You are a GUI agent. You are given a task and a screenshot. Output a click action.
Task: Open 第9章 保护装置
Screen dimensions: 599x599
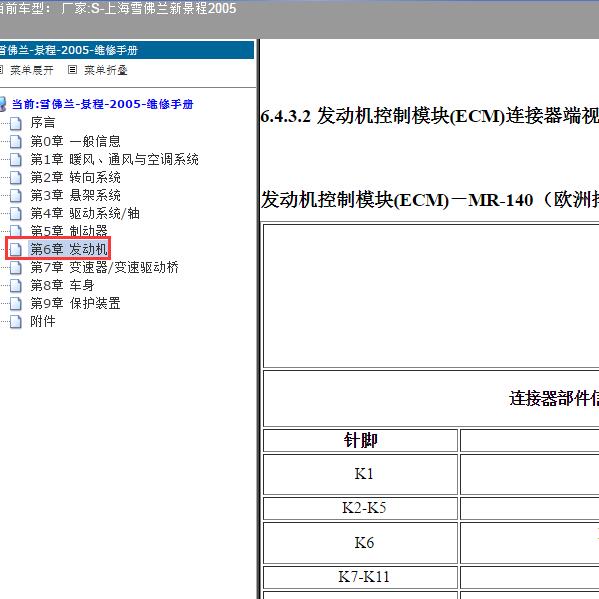76,303
